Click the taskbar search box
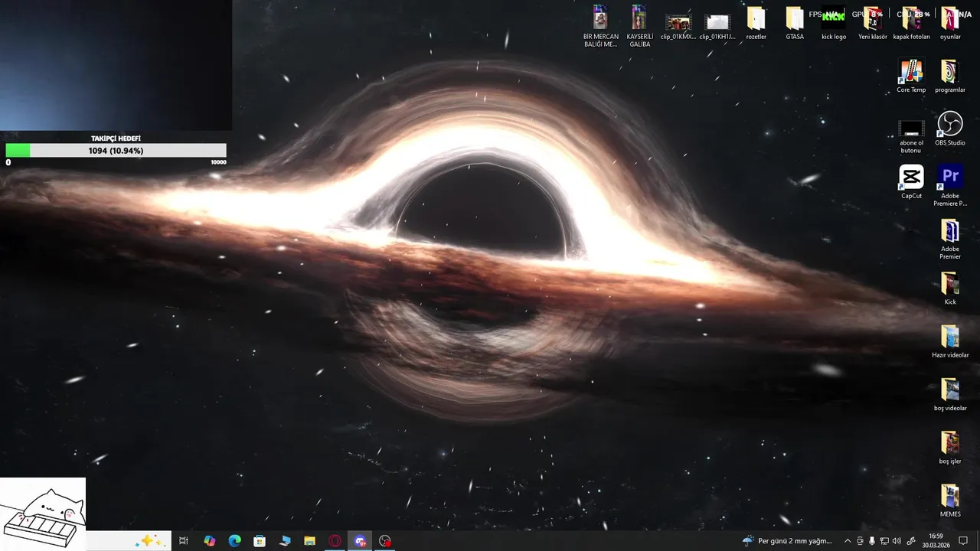This screenshot has width=980, height=551. tap(127, 541)
